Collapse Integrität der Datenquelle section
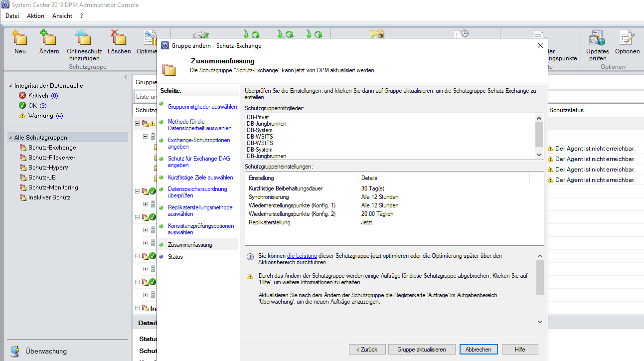This screenshot has width=644, height=361. point(11,86)
